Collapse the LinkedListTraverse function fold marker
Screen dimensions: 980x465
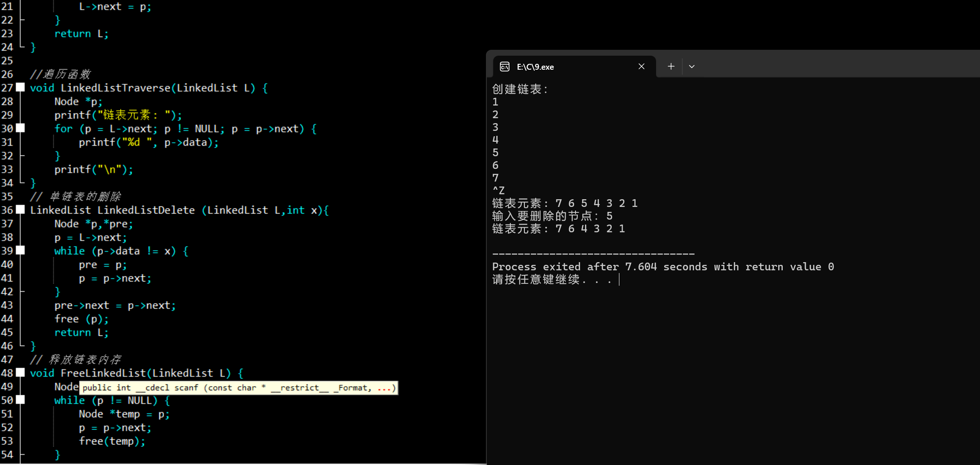point(20,87)
